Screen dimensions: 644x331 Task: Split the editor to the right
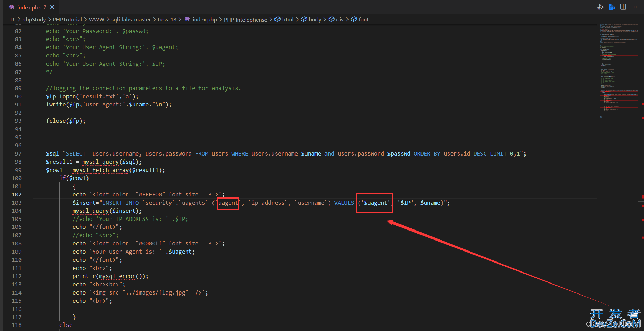(x=623, y=7)
